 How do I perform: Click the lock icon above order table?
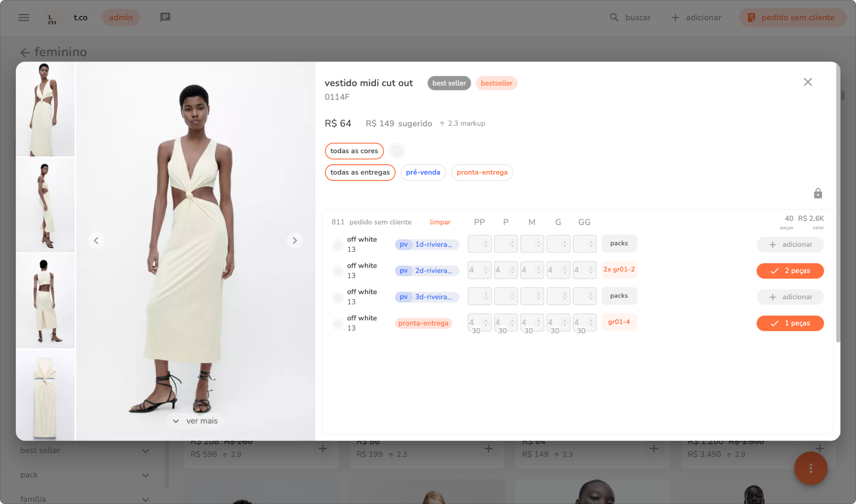(818, 193)
